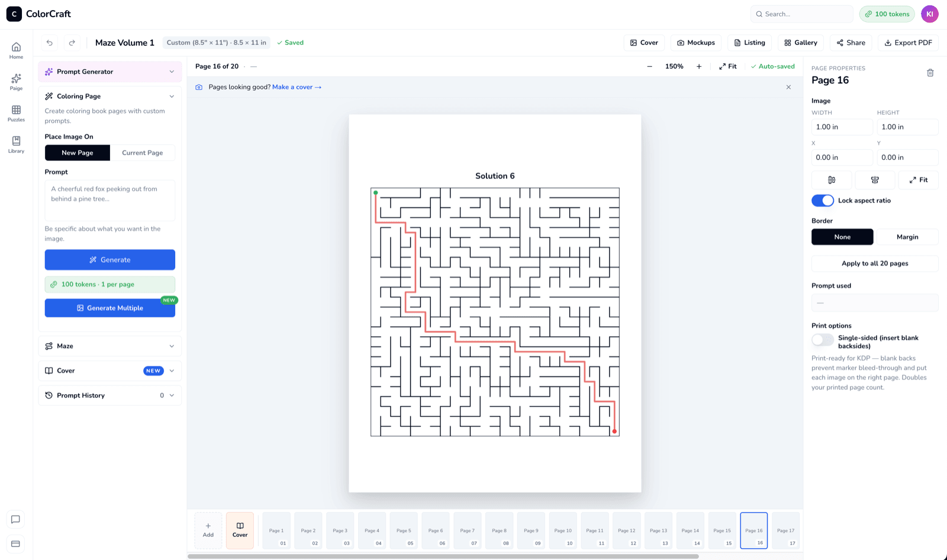Click the ColorCraft logo
Viewport: 947px width, 560px height.
[x=38, y=14]
